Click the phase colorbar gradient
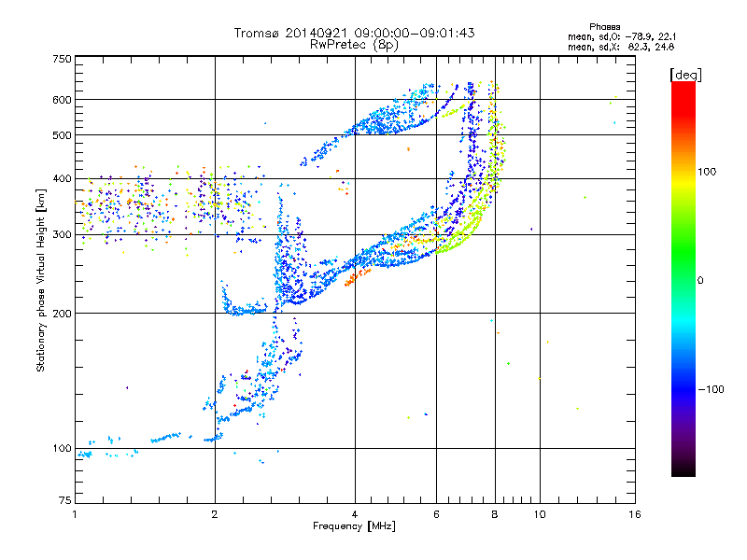This screenshot has height=560, width=747. (x=684, y=278)
